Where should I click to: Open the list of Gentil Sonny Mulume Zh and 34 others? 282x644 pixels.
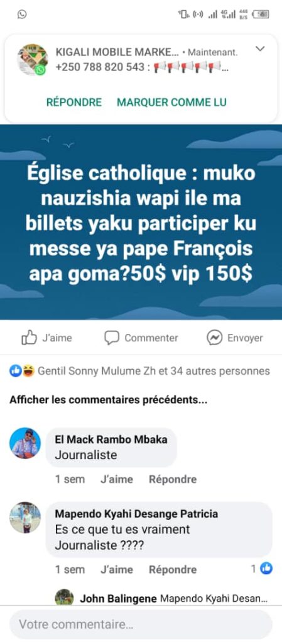point(154,371)
